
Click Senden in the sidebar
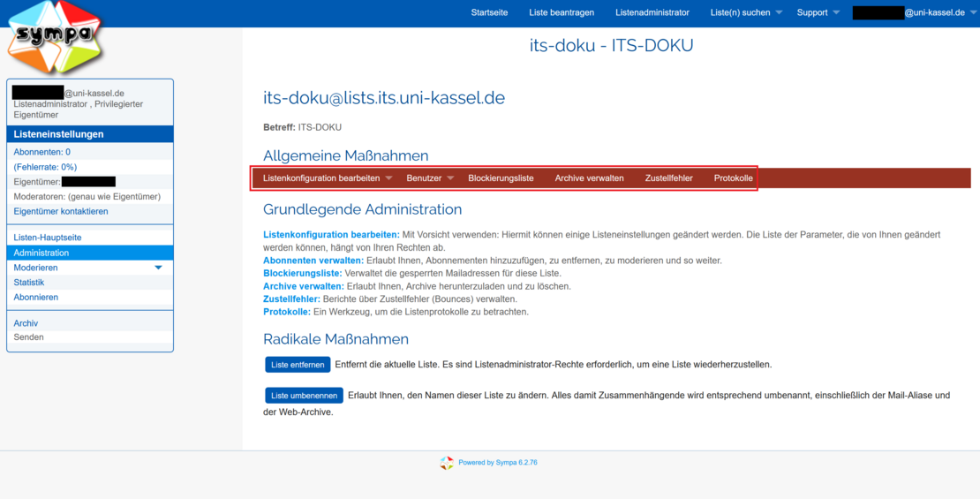pyautogui.click(x=29, y=337)
